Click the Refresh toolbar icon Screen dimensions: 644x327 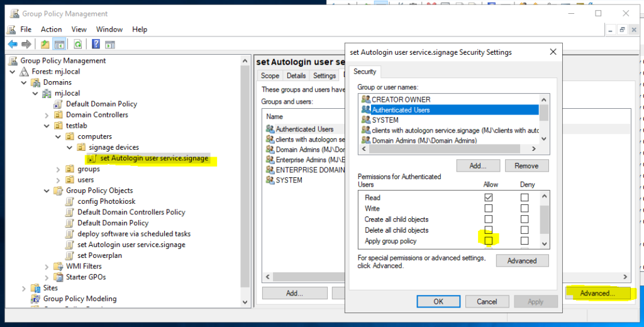click(x=77, y=44)
